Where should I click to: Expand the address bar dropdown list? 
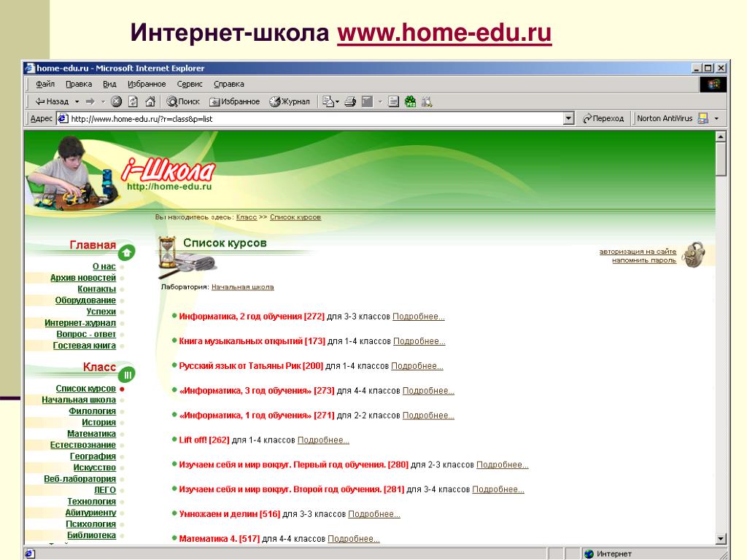(568, 119)
